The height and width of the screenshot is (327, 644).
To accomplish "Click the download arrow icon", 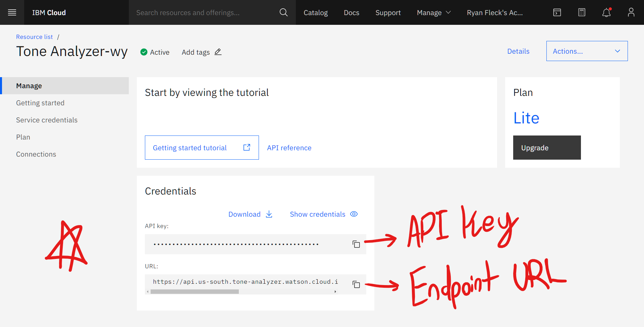I will click(269, 214).
